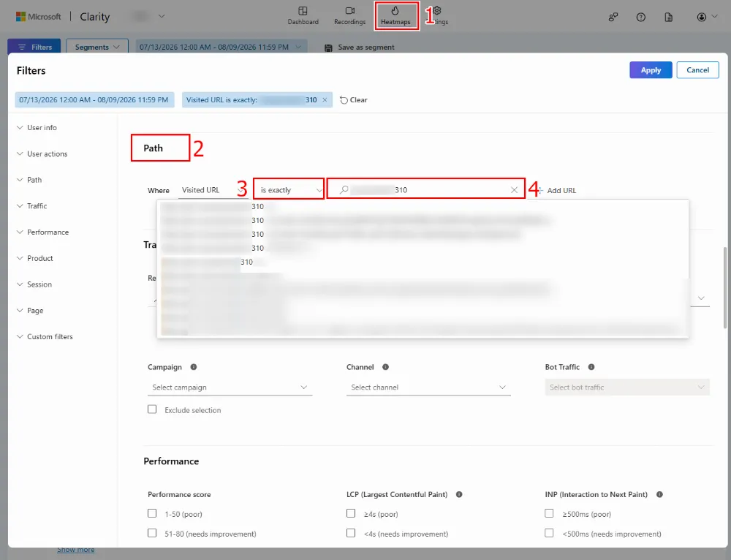Expand User actions in sidebar
This screenshot has height=560, width=731.
(42, 154)
